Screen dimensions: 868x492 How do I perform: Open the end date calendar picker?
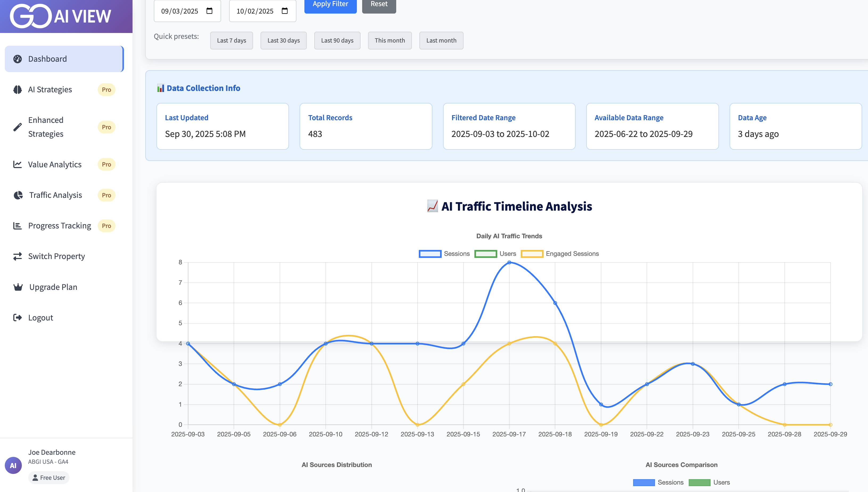(x=285, y=11)
